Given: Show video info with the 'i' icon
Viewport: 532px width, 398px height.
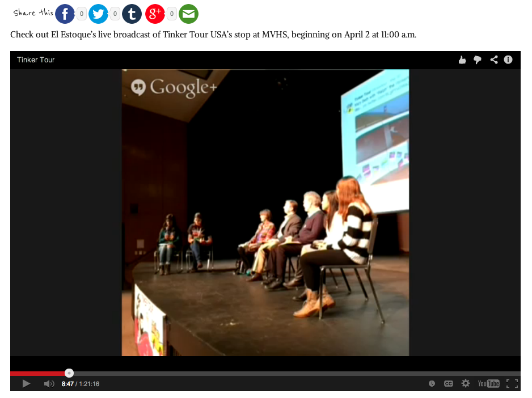Looking at the screenshot, I should (508, 60).
